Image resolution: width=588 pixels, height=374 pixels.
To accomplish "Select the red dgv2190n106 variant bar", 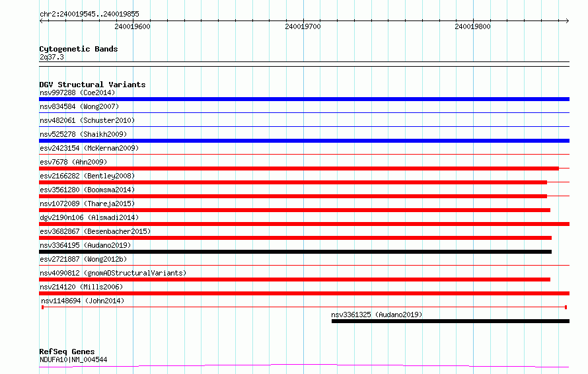I will pyautogui.click(x=304, y=224).
